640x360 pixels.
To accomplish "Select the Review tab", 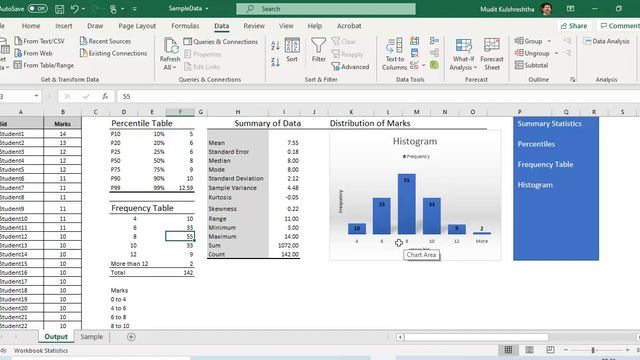I will pyautogui.click(x=254, y=26).
